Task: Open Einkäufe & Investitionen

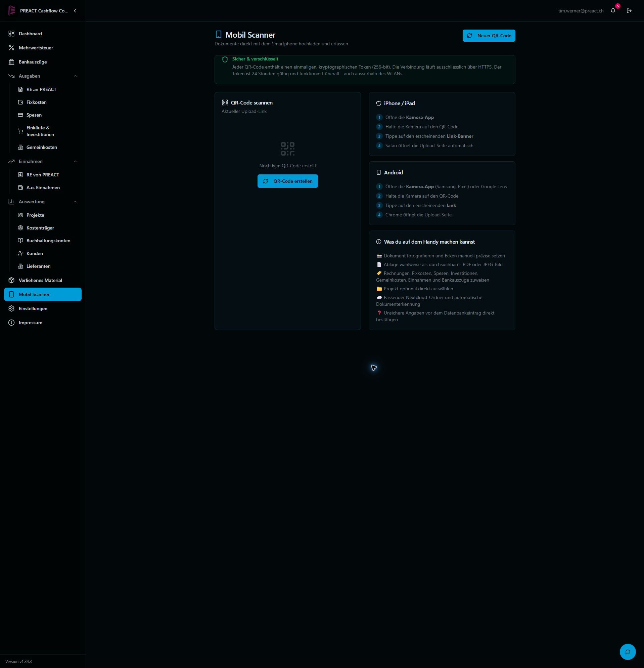Action: coord(47,131)
